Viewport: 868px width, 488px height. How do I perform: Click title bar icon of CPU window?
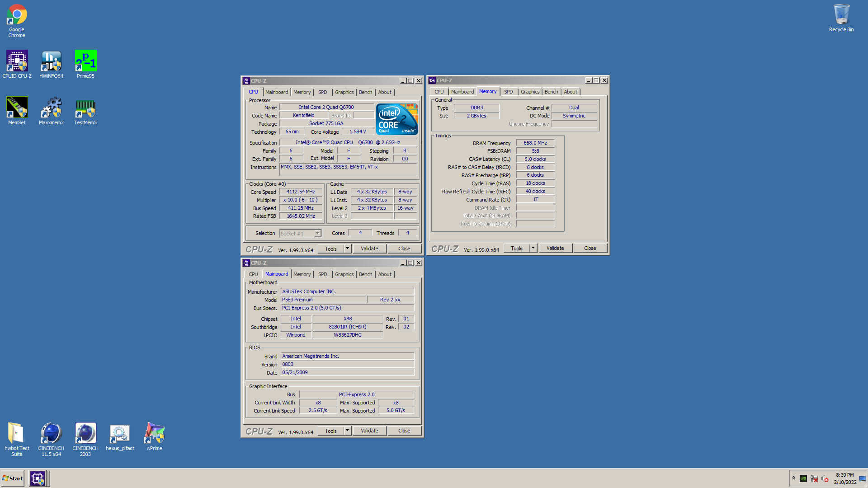click(246, 81)
